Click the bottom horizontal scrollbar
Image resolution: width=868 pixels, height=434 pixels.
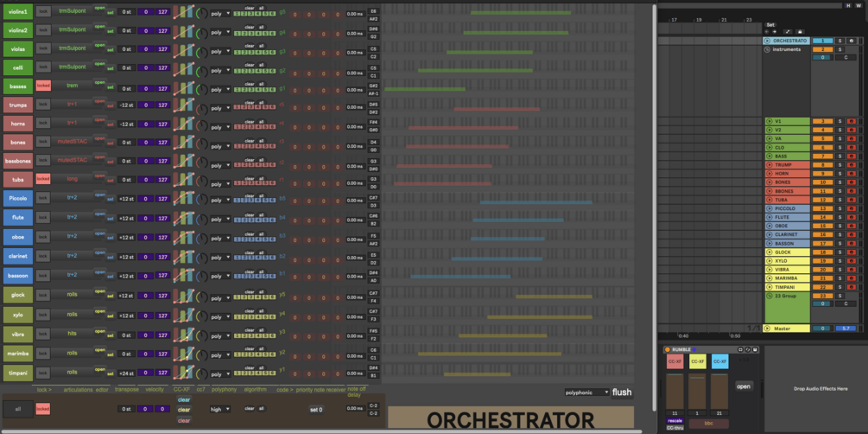[321, 431]
